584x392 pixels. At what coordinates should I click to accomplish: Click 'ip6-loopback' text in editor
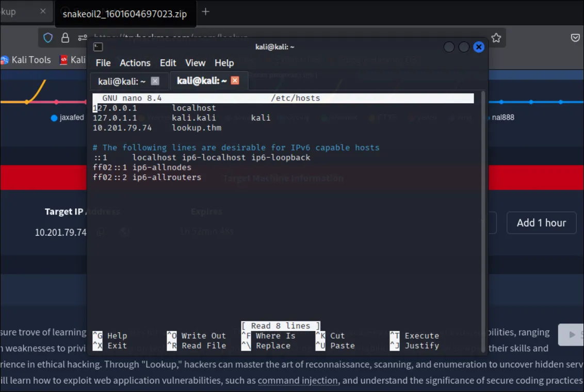(x=281, y=157)
